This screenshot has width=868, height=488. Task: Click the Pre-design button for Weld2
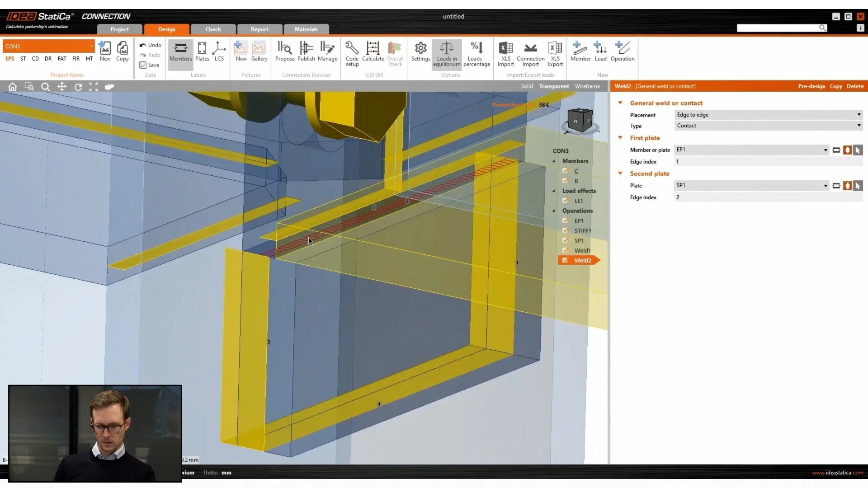tap(811, 86)
